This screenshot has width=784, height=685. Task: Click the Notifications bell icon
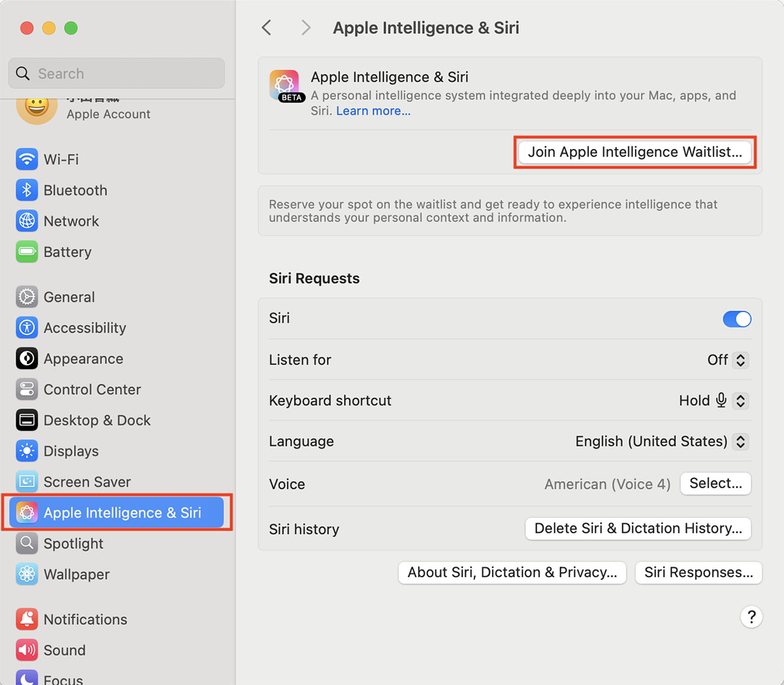pyautogui.click(x=27, y=619)
